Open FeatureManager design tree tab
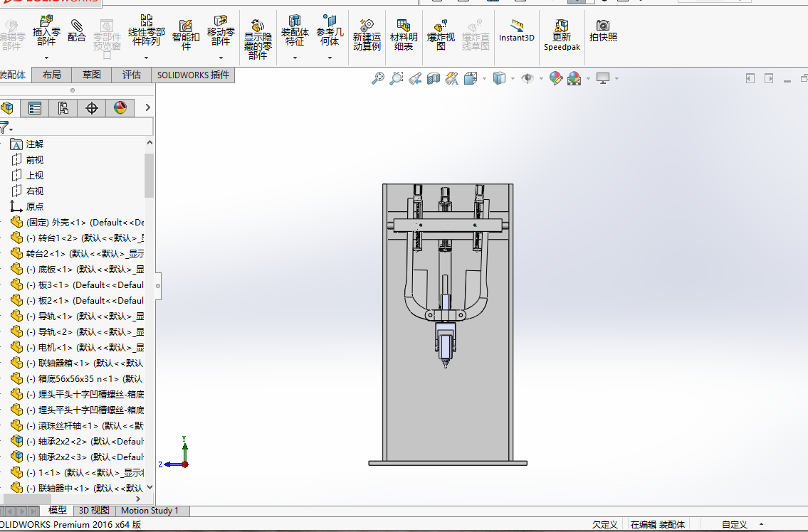 (7, 107)
